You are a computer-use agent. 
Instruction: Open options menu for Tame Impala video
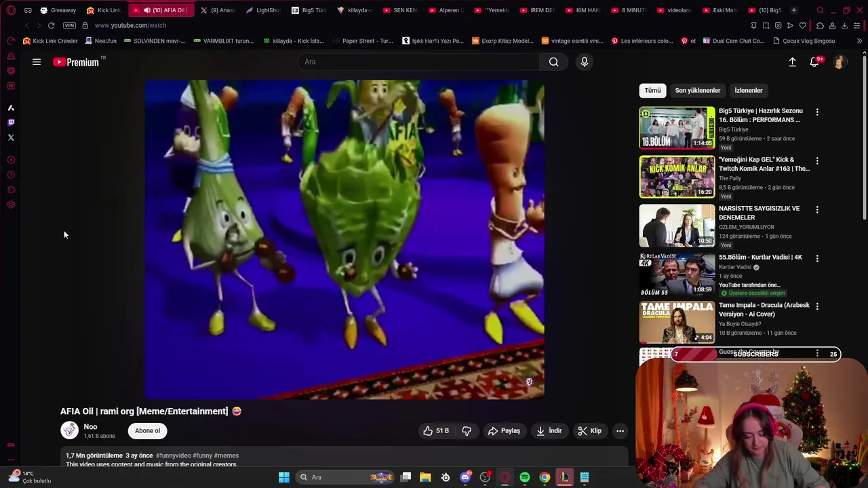[x=817, y=307]
